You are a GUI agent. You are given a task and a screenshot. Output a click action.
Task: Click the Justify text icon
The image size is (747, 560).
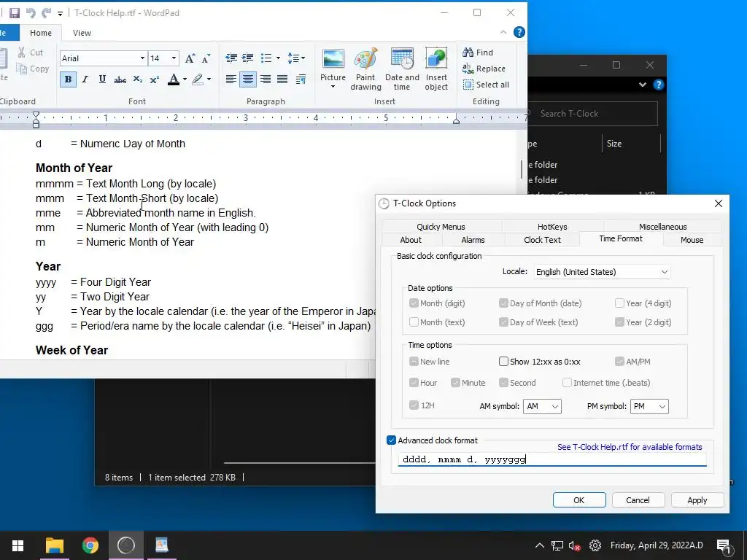point(282,79)
